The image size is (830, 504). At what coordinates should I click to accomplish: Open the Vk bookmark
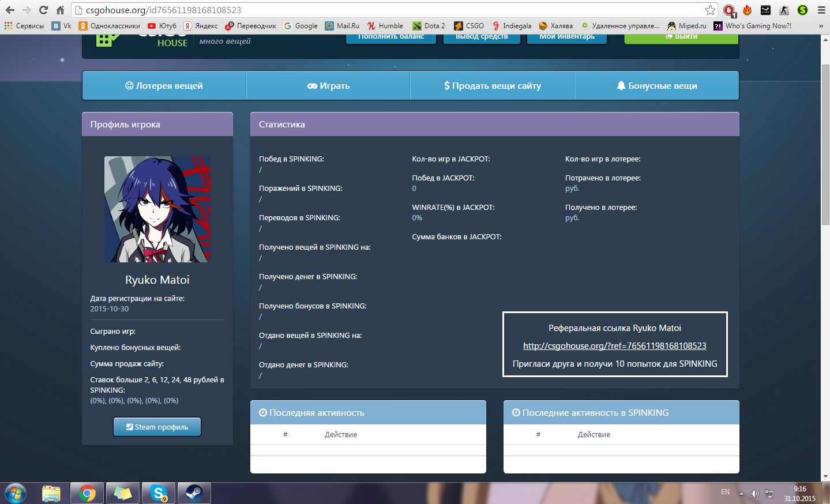(61, 26)
